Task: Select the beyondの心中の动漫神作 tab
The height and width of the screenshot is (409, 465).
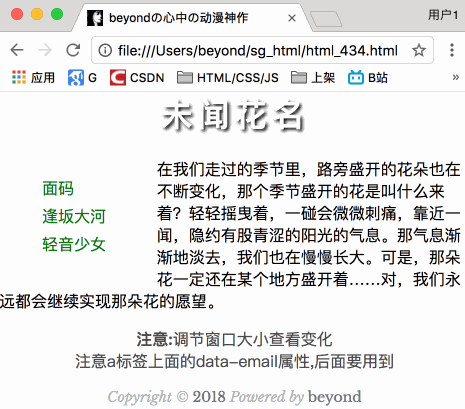Action: coord(192,18)
